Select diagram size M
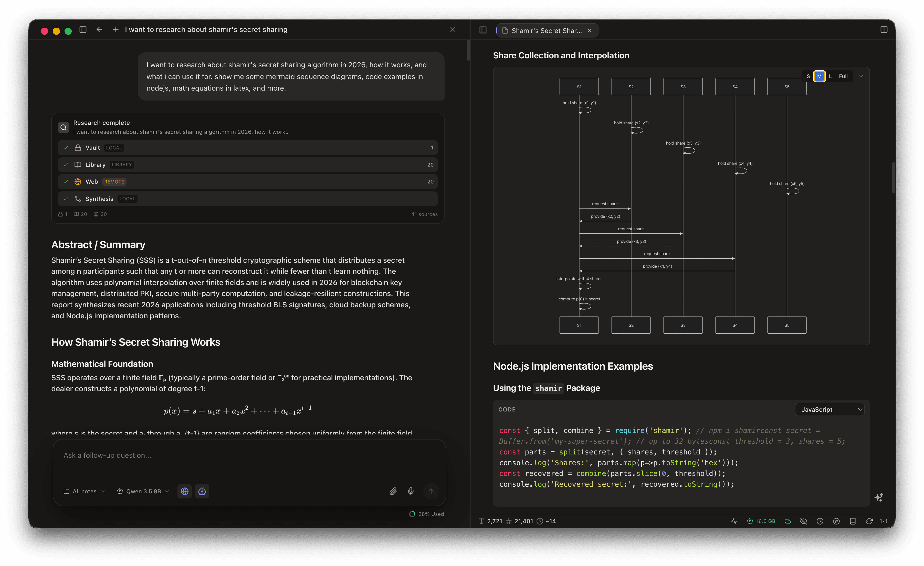Image resolution: width=924 pixels, height=566 pixels. coord(819,77)
